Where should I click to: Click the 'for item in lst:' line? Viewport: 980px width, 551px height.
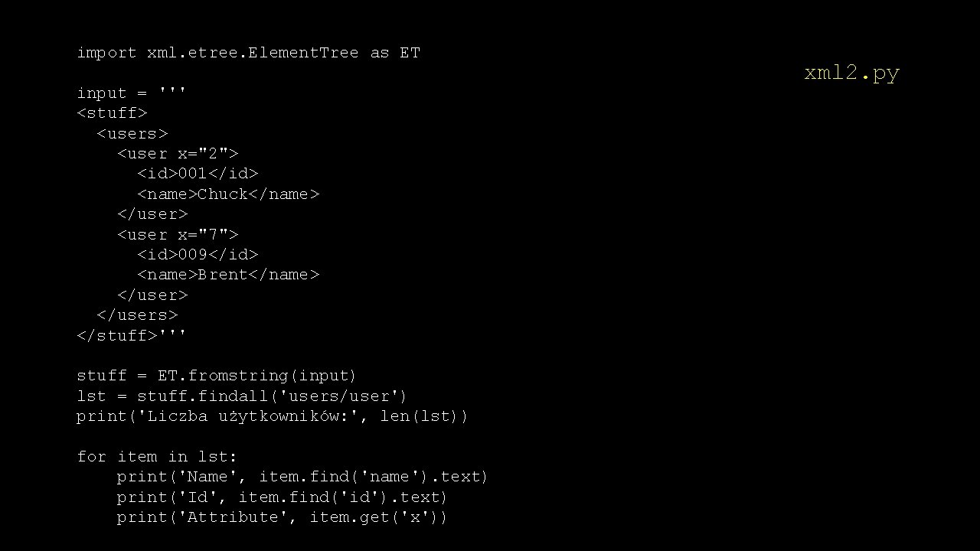click(x=157, y=457)
